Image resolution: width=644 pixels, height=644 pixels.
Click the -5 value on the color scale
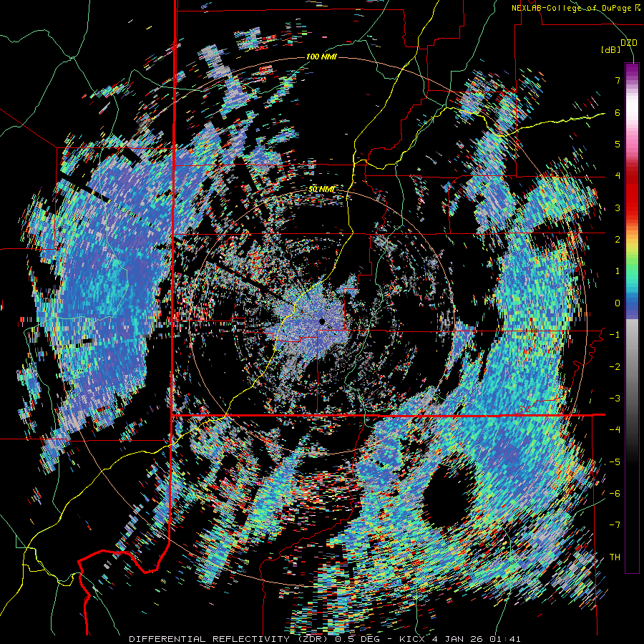[615, 462]
